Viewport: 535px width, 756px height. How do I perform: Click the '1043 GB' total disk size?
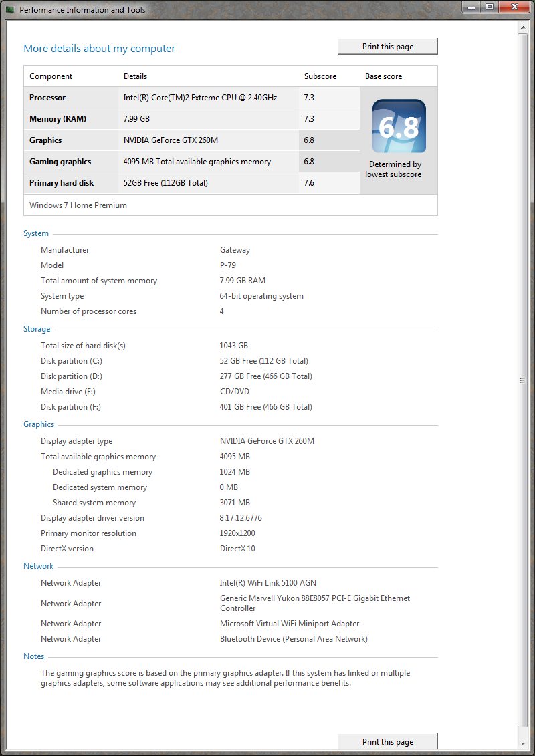click(234, 345)
